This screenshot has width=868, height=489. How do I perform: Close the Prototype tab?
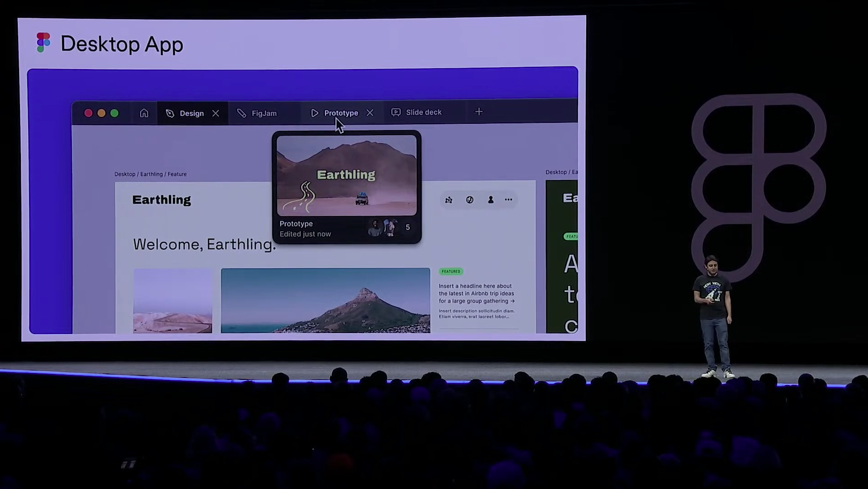click(370, 112)
